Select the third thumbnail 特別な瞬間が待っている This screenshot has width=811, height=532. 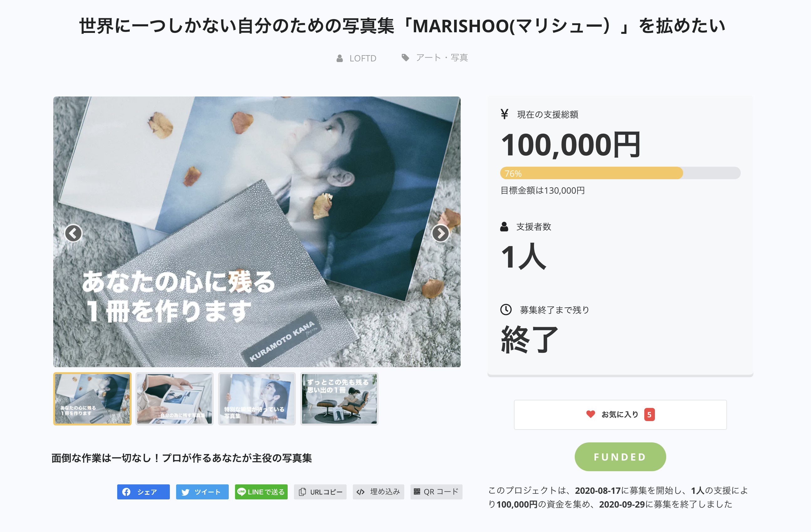coord(257,399)
